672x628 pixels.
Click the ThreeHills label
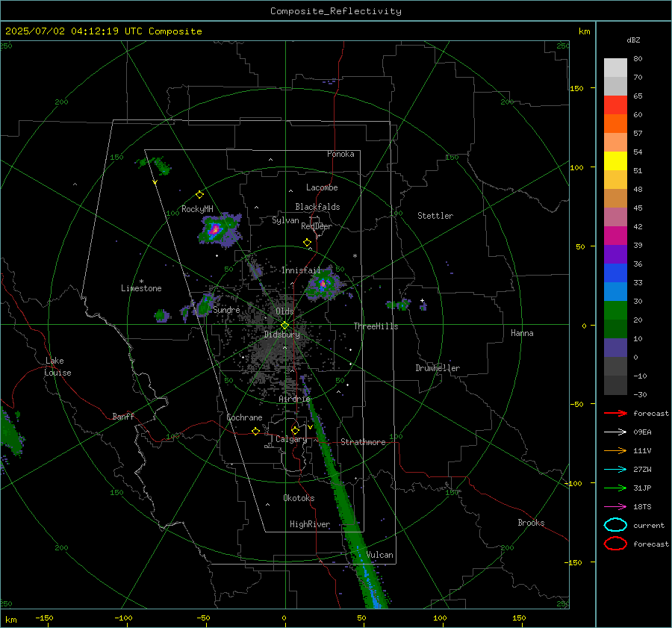tap(376, 326)
